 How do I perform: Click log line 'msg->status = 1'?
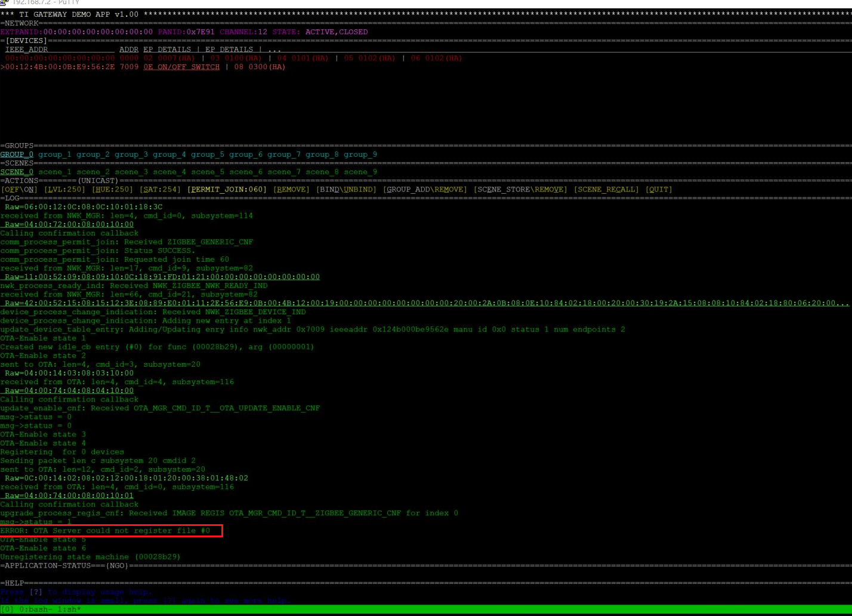point(36,522)
